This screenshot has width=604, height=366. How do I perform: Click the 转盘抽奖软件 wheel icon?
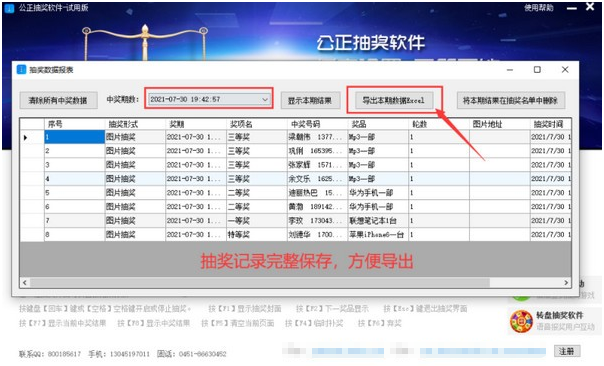[521, 321]
